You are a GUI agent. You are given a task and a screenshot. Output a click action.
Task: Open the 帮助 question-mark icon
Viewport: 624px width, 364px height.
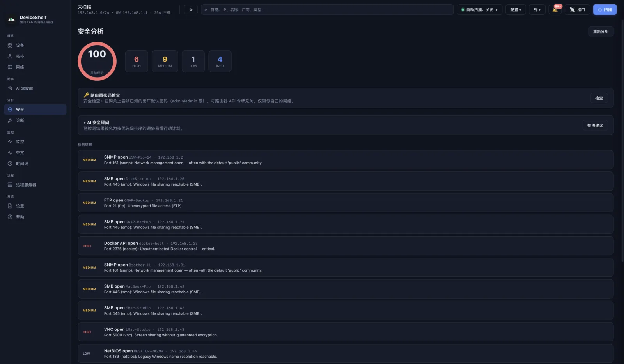click(x=10, y=217)
